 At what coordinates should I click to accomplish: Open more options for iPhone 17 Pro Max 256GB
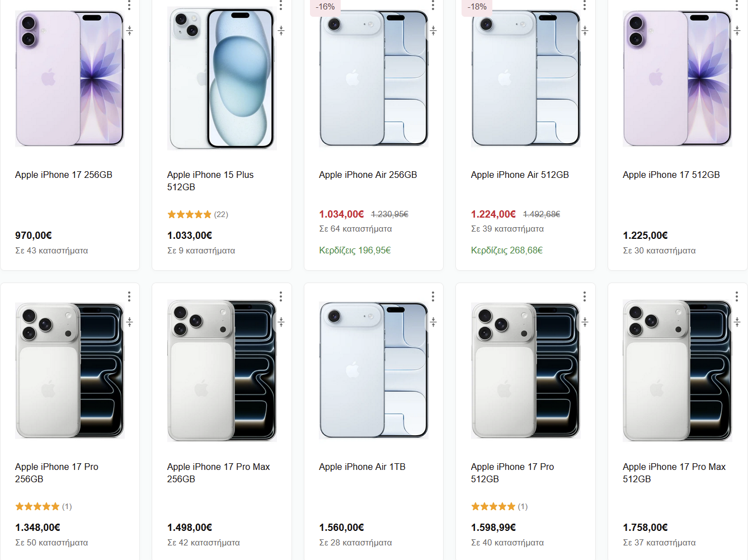coord(281,297)
